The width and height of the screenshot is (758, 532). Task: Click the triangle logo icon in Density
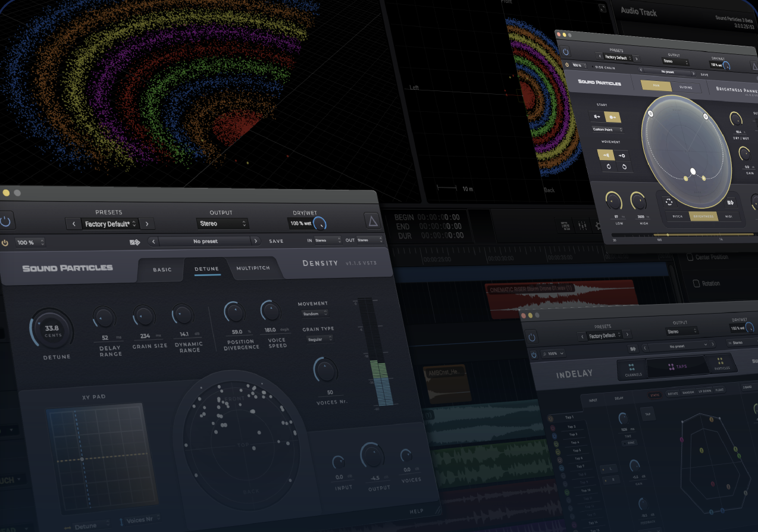373,221
